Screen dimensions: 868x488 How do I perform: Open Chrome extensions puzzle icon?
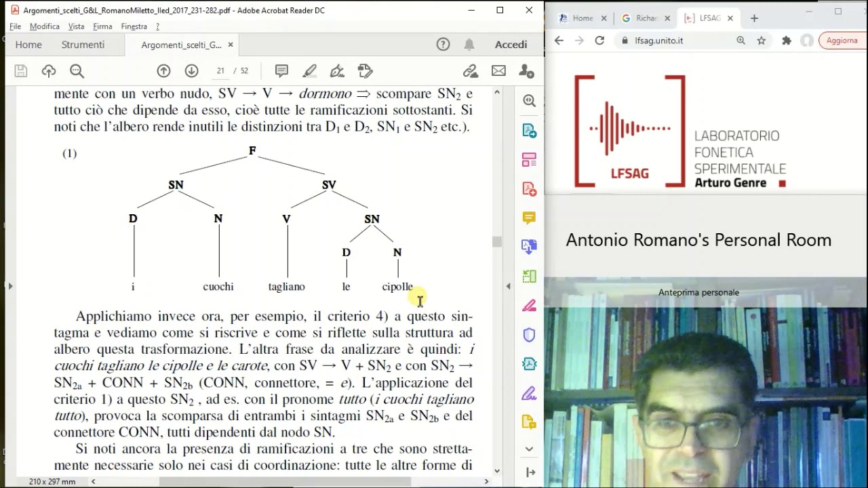coord(787,41)
